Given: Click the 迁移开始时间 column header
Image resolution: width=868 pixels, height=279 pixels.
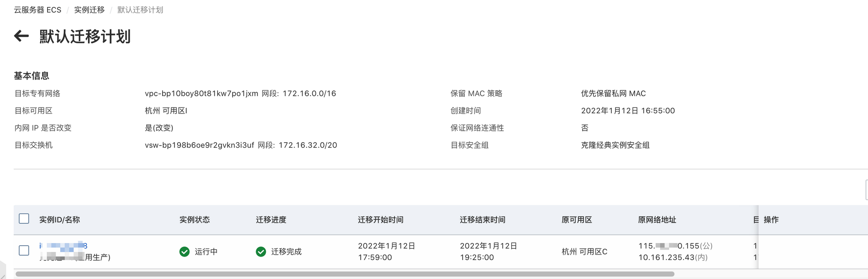Looking at the screenshot, I should coord(381,220).
